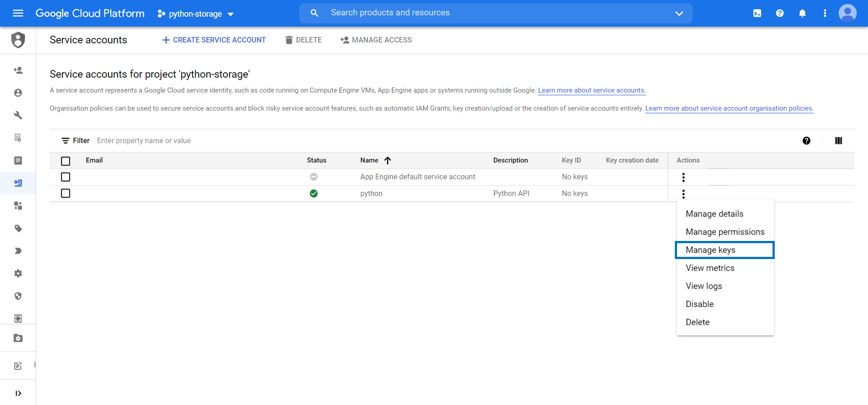
Task: Open the notifications bell
Action: click(802, 13)
